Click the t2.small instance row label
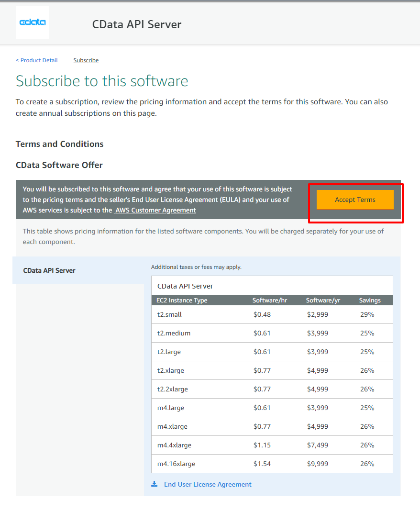 tap(169, 314)
